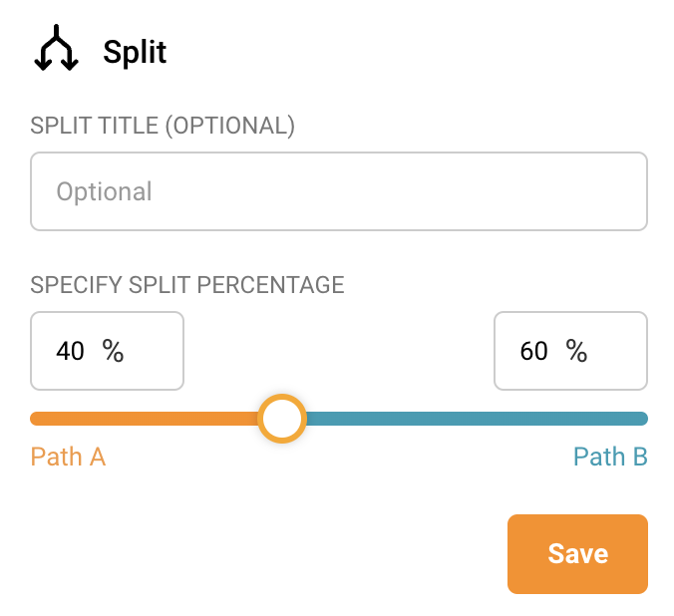Image resolution: width=674 pixels, height=616 pixels.
Task: Click the round slider handle
Action: coord(281,419)
